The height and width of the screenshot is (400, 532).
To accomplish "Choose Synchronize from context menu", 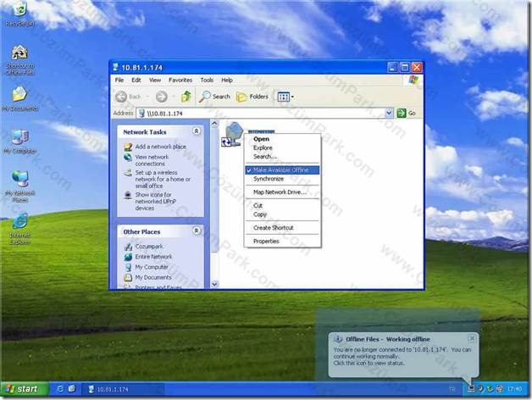I will click(282, 179).
